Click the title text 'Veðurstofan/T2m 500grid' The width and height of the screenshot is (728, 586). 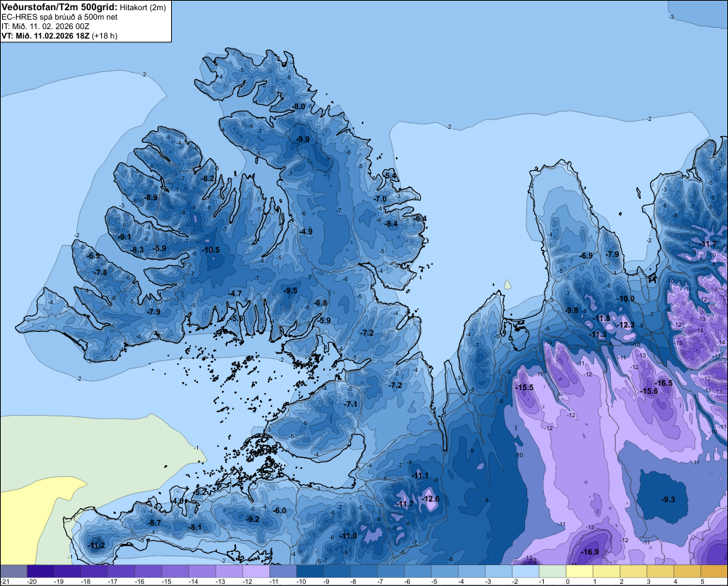click(x=59, y=7)
